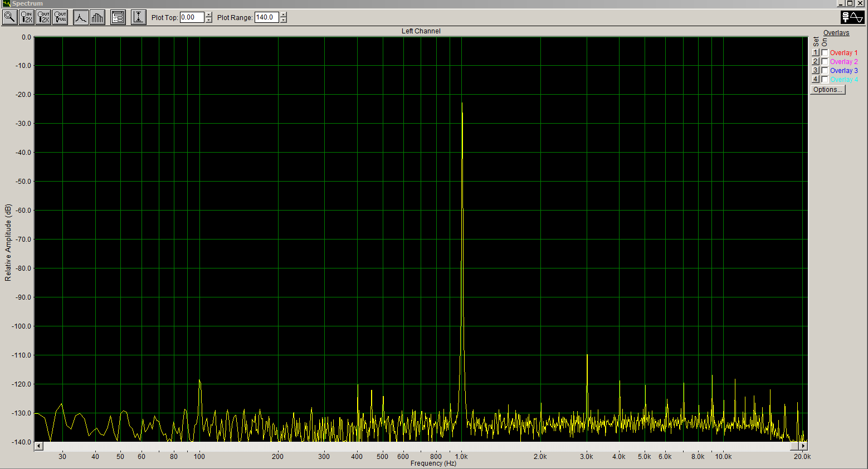Screen dimensions: 868x469
Task: Decrease Plot Range with down arrow
Action: (x=284, y=20)
